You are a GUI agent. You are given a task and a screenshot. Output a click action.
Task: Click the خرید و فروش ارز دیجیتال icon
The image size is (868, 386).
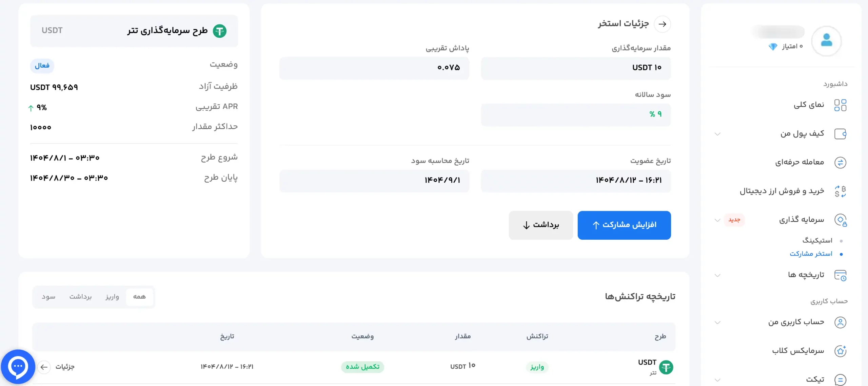click(x=841, y=191)
